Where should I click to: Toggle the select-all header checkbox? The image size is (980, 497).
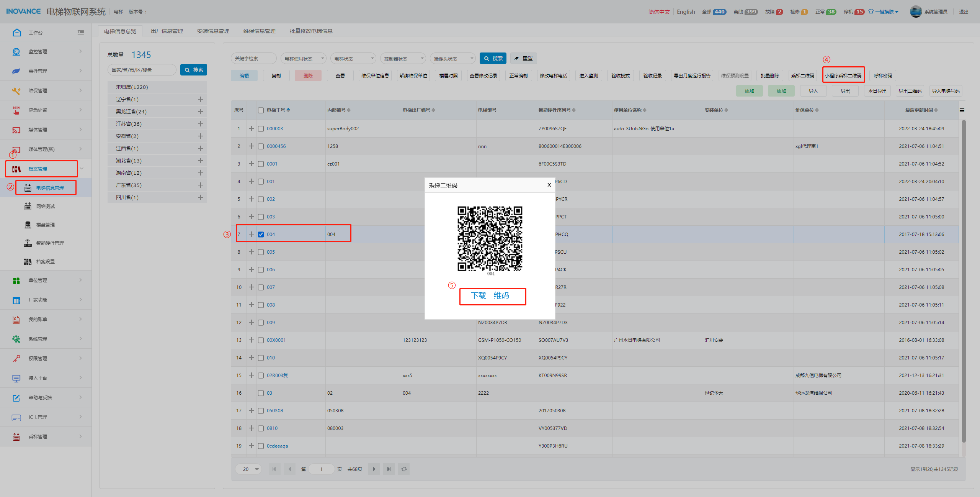[x=261, y=110]
